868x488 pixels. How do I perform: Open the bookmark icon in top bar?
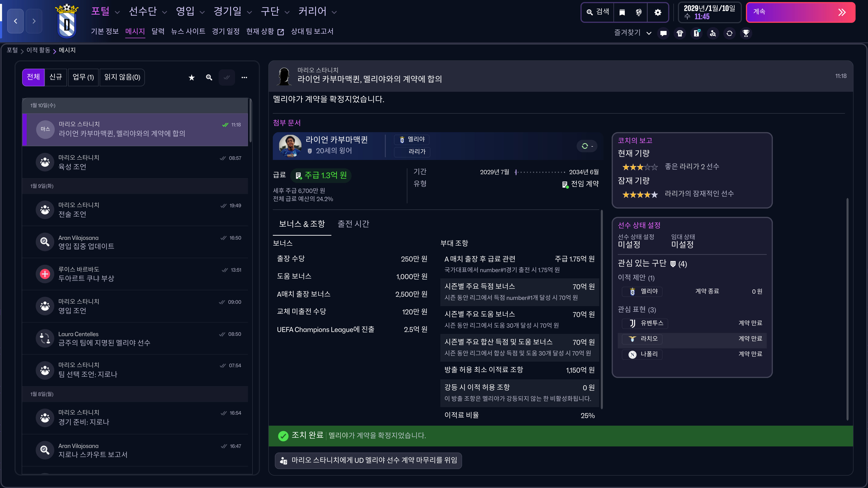[622, 12]
